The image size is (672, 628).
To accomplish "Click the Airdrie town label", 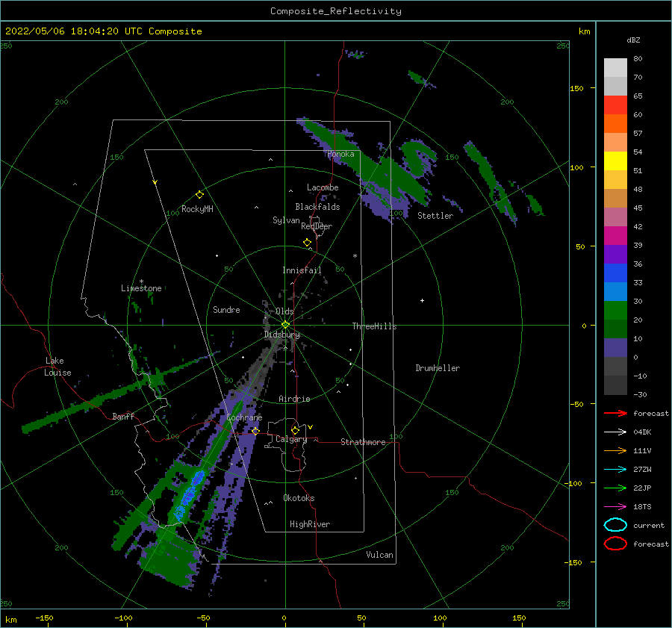I will 294,399.
